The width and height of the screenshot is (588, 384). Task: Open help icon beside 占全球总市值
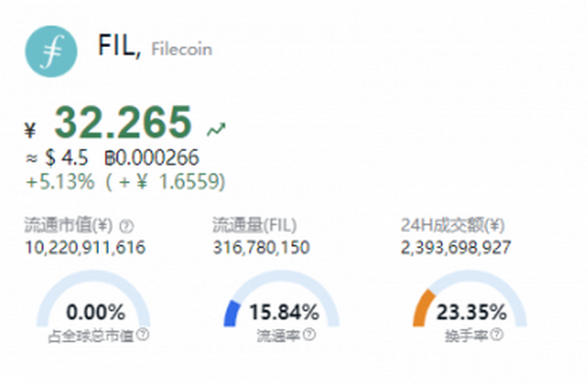coord(142,334)
